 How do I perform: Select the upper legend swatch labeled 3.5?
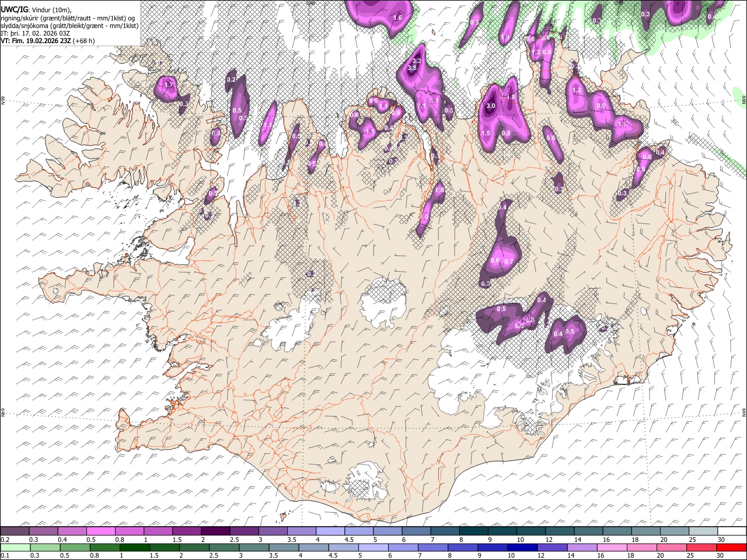pos(301,531)
